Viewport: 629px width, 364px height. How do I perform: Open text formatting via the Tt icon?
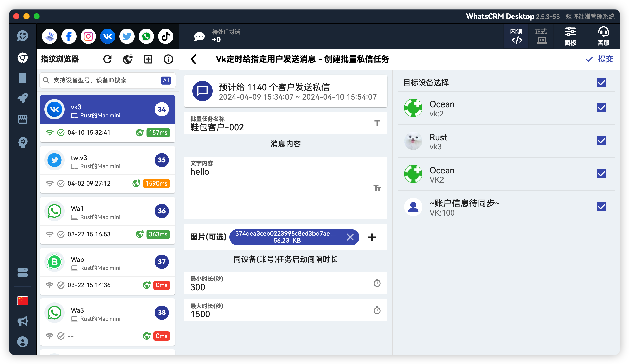point(377,188)
